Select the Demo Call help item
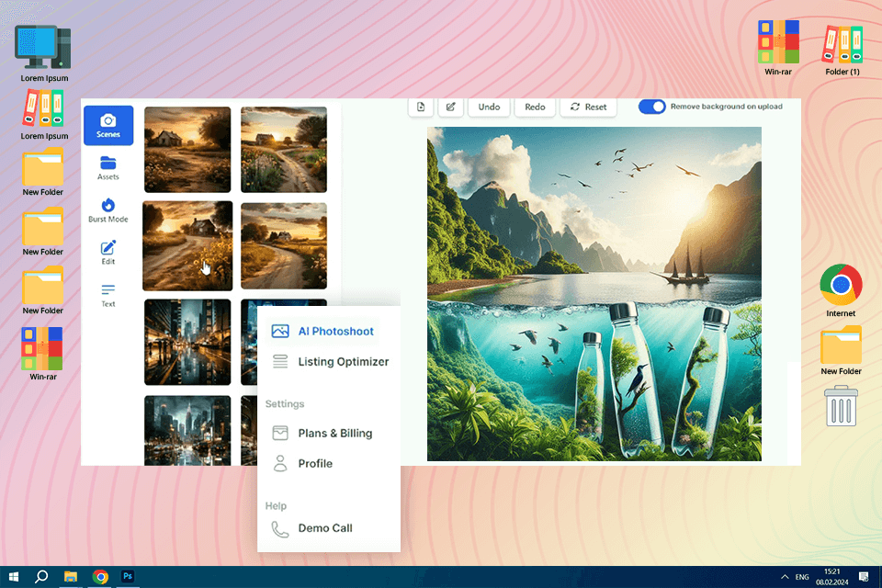Image resolution: width=882 pixels, height=588 pixels. click(311, 527)
